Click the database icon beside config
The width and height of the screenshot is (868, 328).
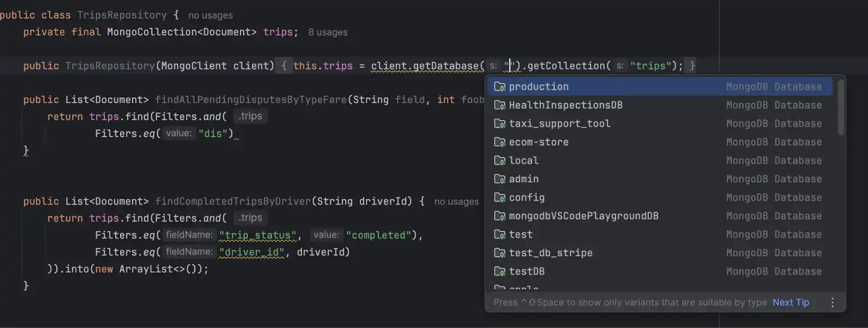pos(500,198)
